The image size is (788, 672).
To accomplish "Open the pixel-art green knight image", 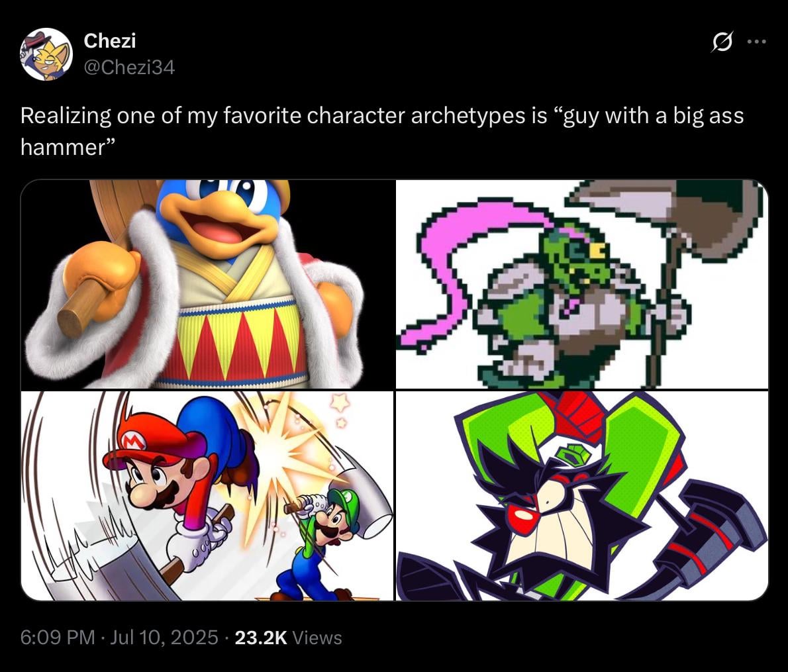I will click(x=582, y=284).
